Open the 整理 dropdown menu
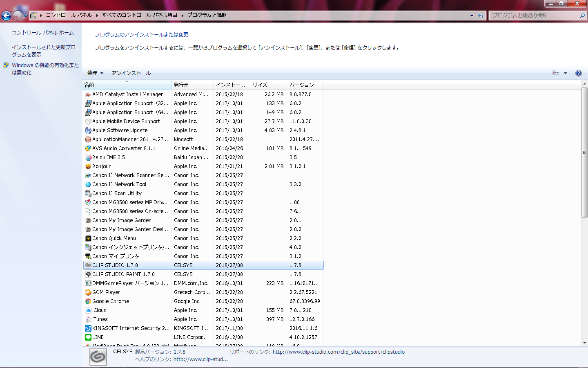Screen dimensions: 588x368 coord(95,73)
